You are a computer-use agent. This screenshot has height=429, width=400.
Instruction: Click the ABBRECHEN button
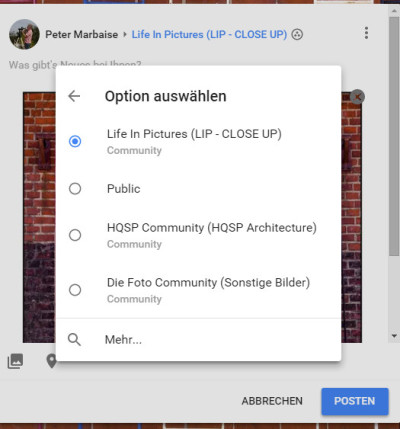point(272,401)
